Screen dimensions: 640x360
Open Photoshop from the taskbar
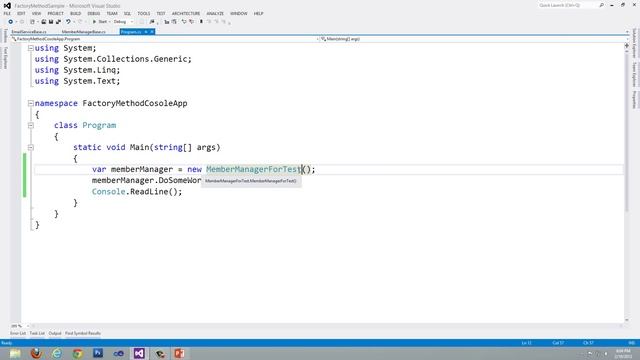click(98, 353)
